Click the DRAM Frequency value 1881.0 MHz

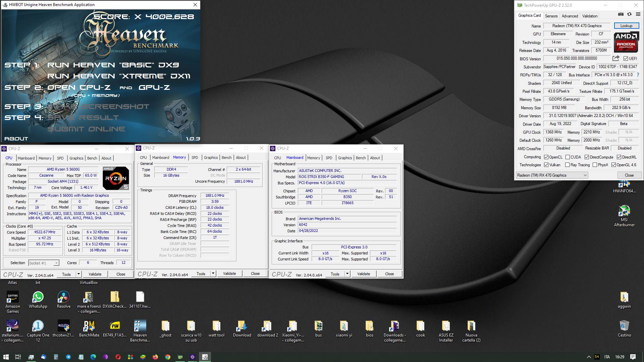[215, 195]
